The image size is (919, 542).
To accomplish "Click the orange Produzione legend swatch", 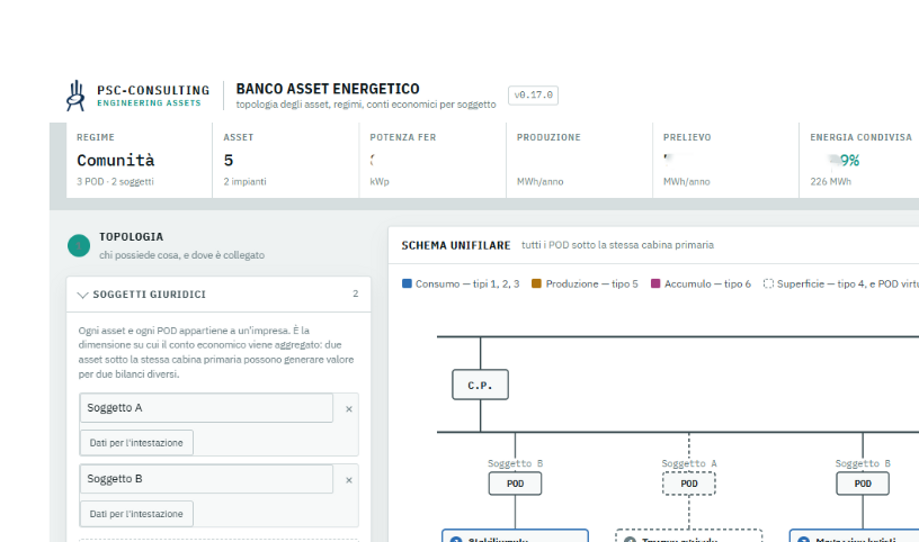I will tap(536, 284).
